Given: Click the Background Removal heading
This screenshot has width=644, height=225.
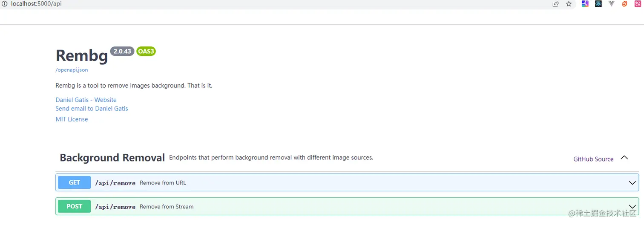Looking at the screenshot, I should (112, 158).
